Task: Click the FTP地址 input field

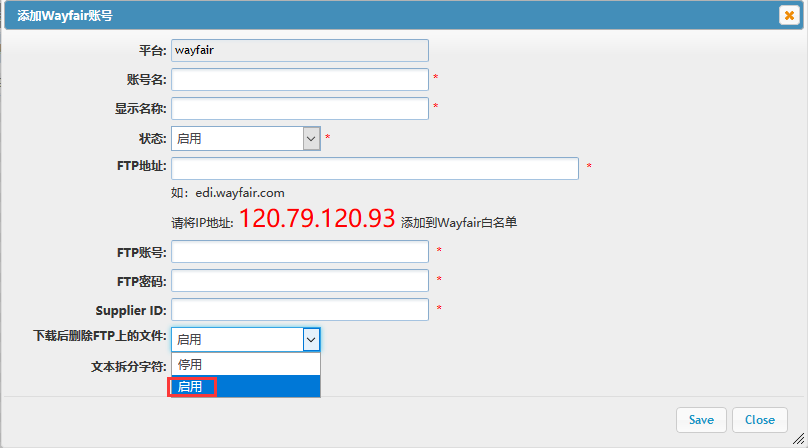Action: [x=375, y=168]
